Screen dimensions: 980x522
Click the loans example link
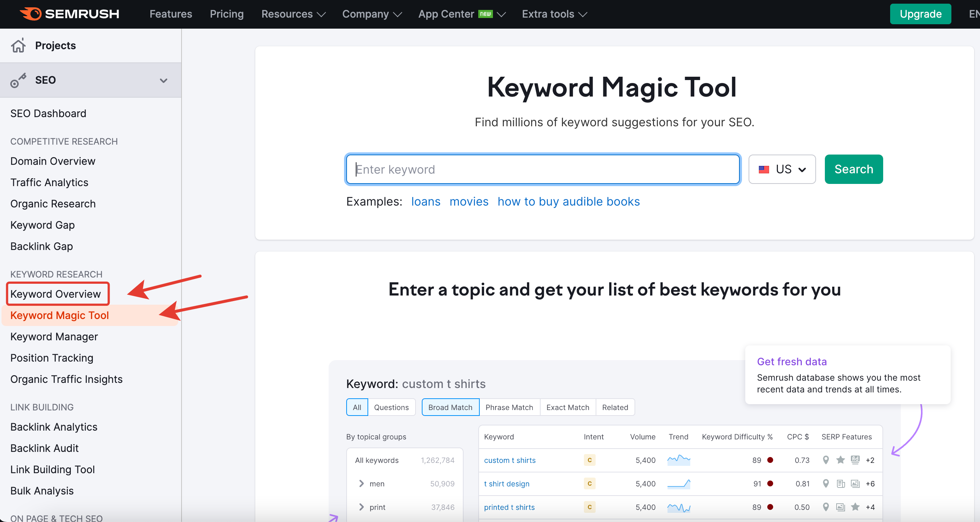coord(425,202)
